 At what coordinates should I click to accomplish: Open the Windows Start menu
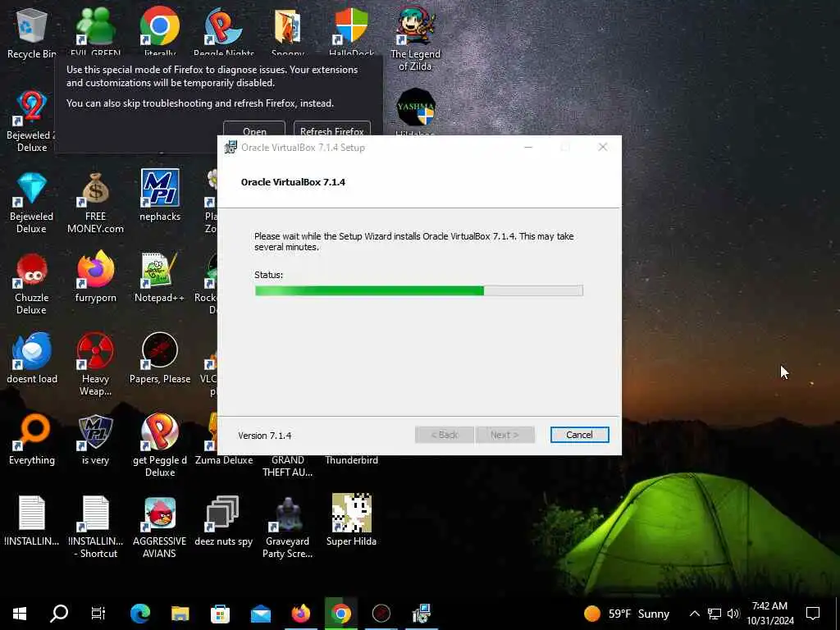click(x=20, y=614)
